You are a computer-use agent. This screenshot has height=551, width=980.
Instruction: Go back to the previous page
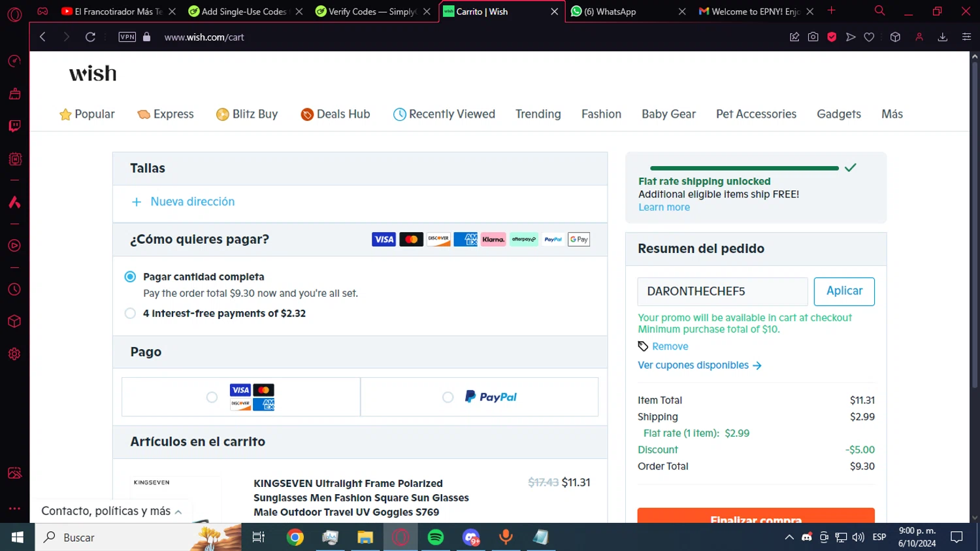tap(43, 37)
